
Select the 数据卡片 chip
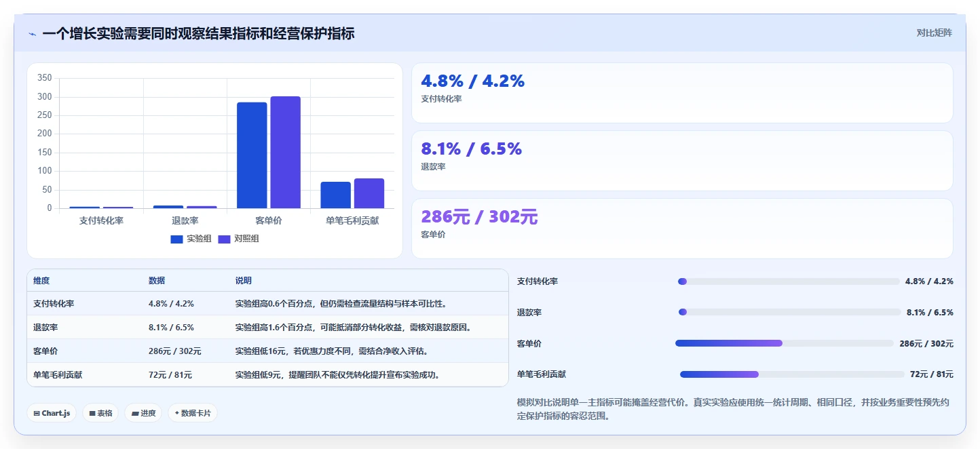193,413
